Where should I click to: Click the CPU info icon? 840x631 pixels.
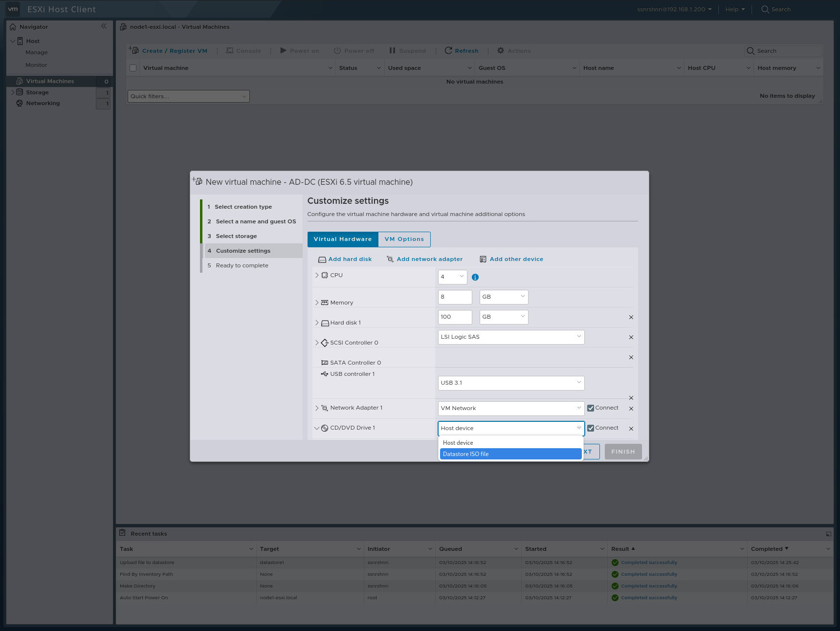475,277
